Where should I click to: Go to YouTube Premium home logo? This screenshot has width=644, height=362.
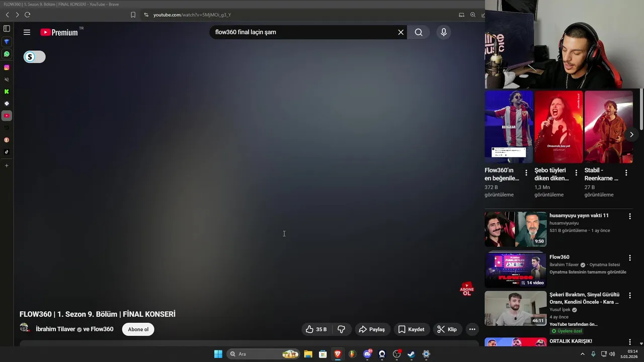click(x=59, y=32)
